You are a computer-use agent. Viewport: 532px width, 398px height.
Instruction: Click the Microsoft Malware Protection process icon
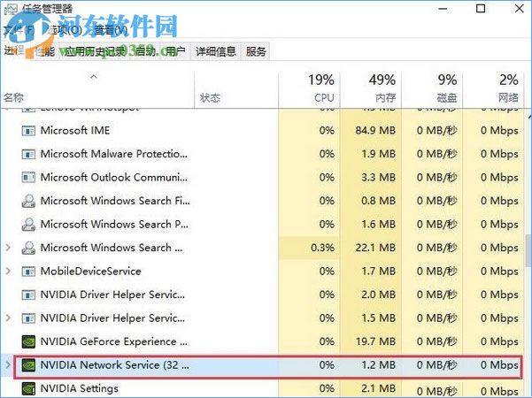28,154
